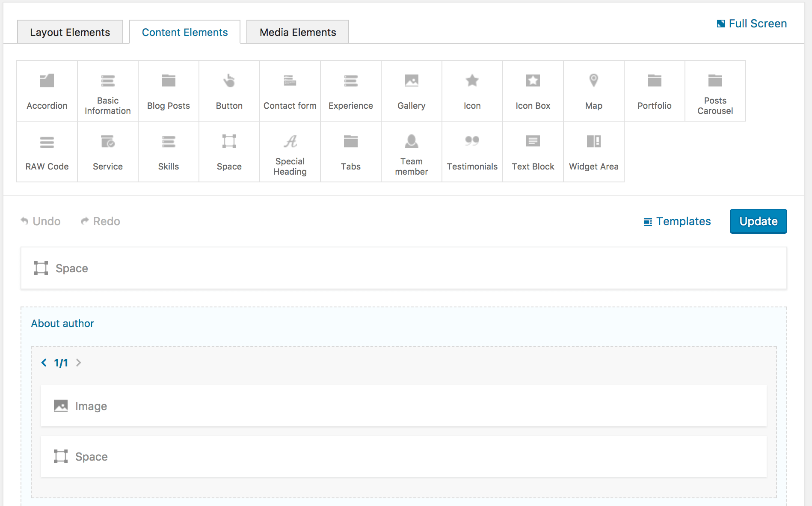
Task: Select the Map element icon
Action: (x=593, y=81)
